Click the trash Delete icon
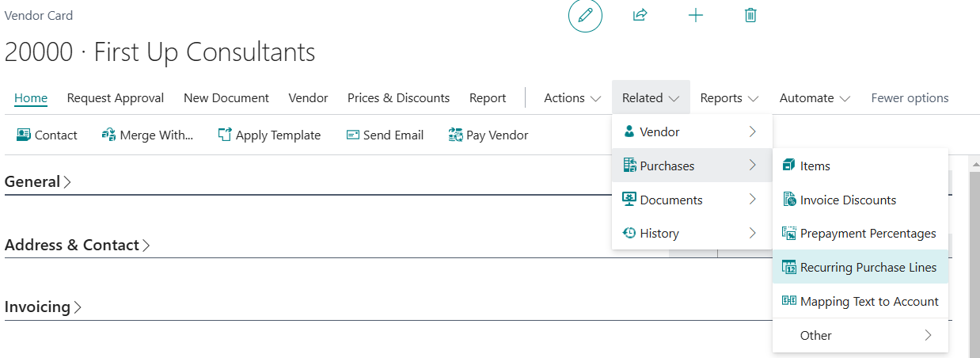980x358 pixels. [x=751, y=15]
